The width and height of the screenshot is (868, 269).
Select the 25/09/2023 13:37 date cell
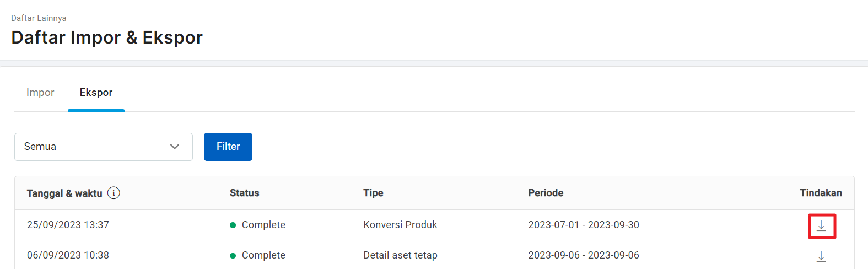(x=68, y=225)
